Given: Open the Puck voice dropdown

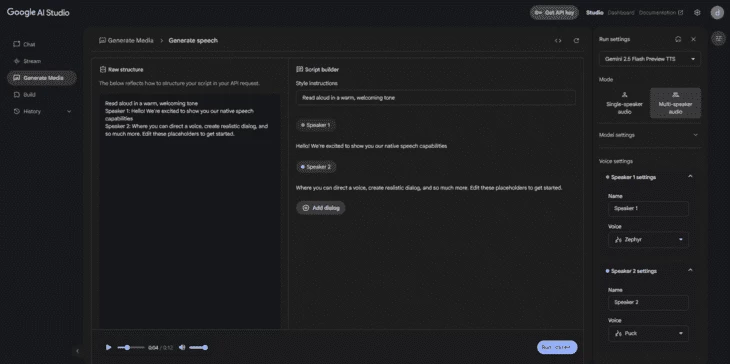Looking at the screenshot, I should [648, 333].
